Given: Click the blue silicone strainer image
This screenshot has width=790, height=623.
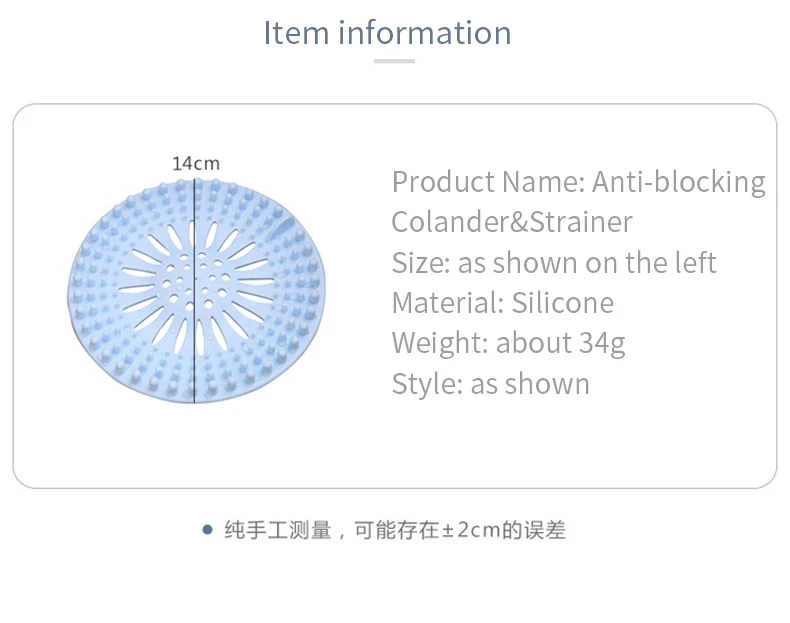Looking at the screenshot, I should 196,291.
